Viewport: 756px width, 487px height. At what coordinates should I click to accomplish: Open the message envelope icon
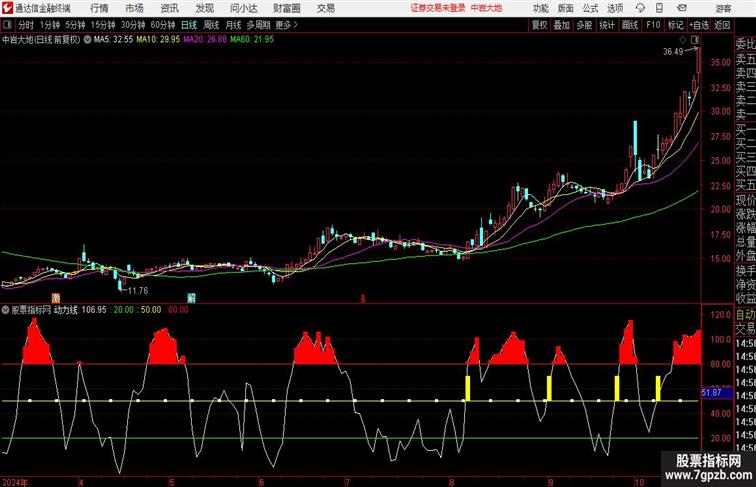(x=682, y=8)
